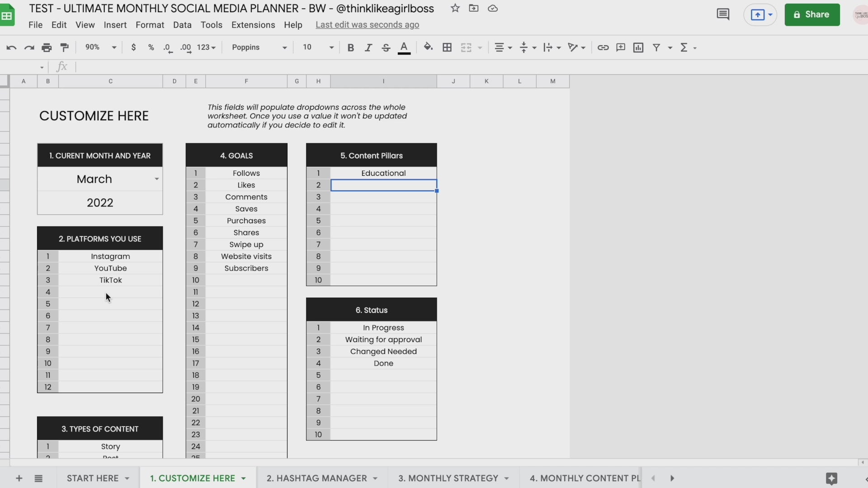Open the March month dropdown
The image size is (868, 488).
coord(156,179)
